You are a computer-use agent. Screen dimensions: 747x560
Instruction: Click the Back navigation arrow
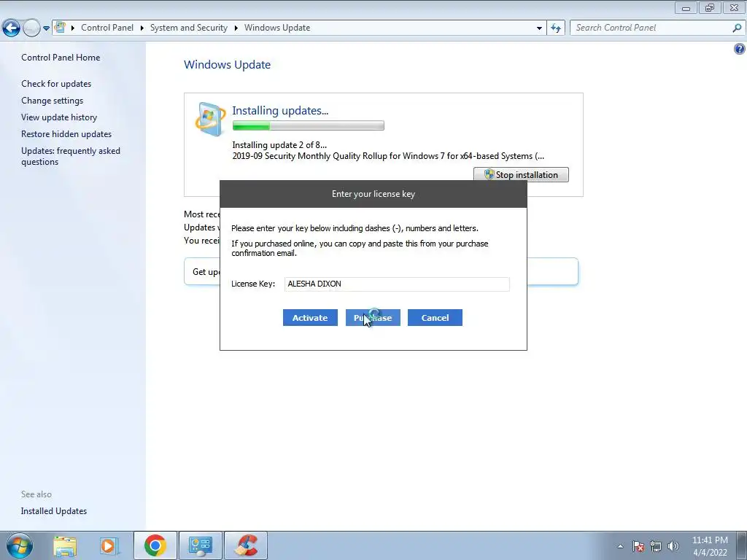(x=11, y=28)
